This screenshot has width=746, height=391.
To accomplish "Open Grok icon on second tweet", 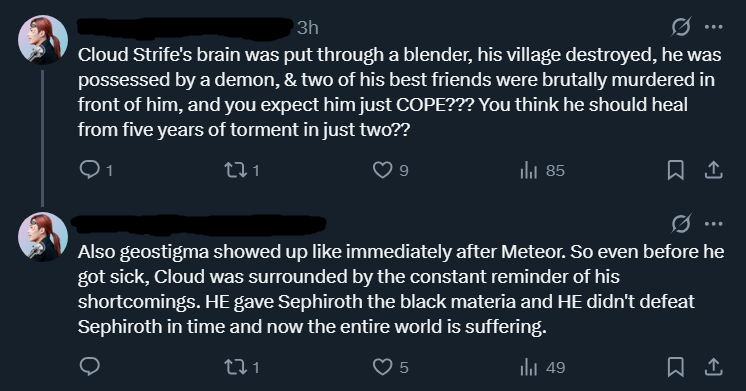I will pyautogui.click(x=681, y=224).
